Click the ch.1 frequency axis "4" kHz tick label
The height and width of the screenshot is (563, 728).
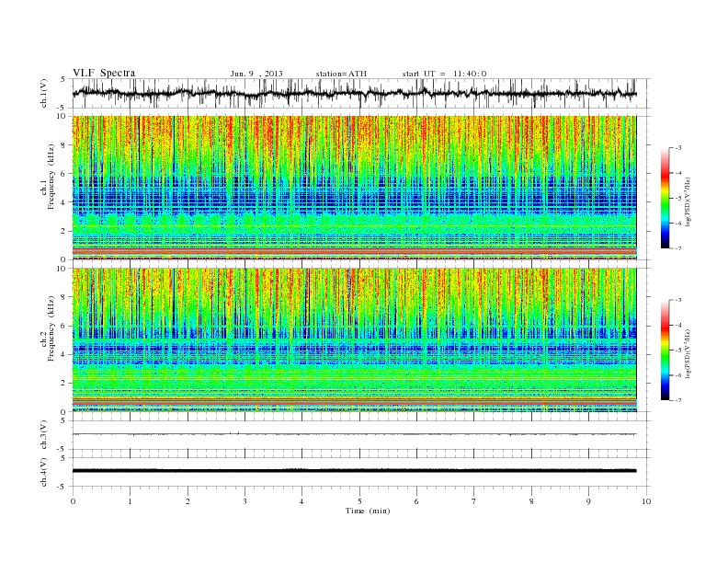[65, 202]
